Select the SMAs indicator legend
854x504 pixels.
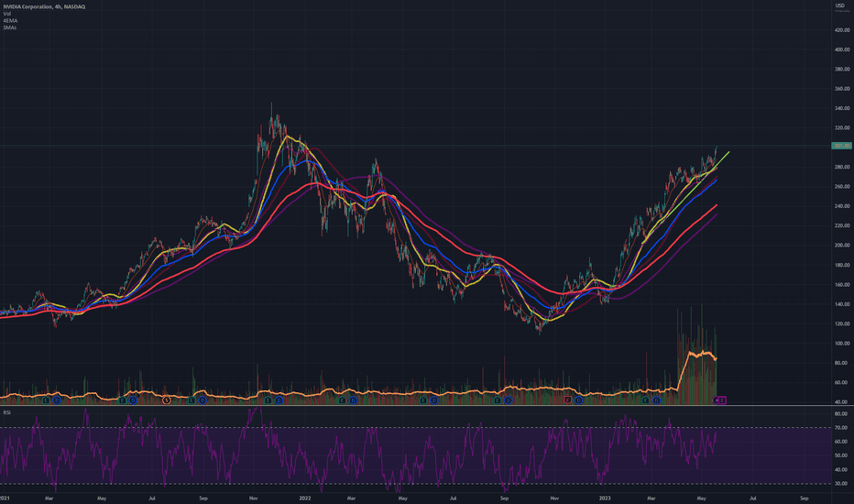(x=10, y=27)
